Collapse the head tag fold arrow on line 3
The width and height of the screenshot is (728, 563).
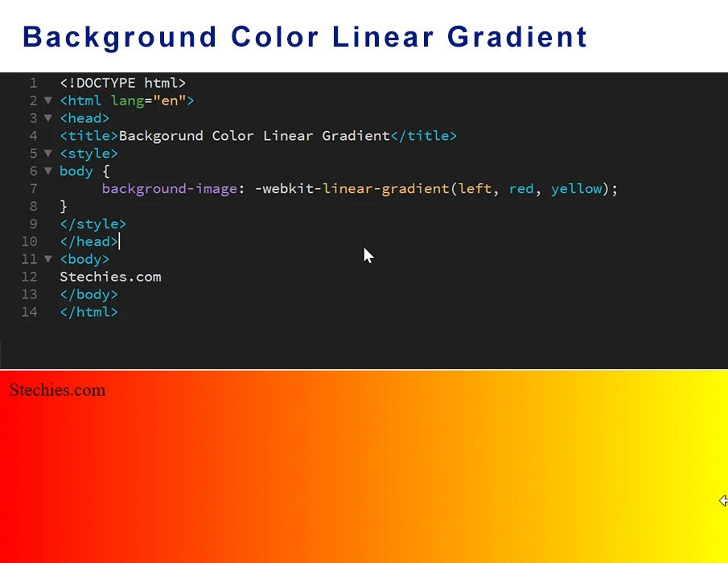coord(47,118)
